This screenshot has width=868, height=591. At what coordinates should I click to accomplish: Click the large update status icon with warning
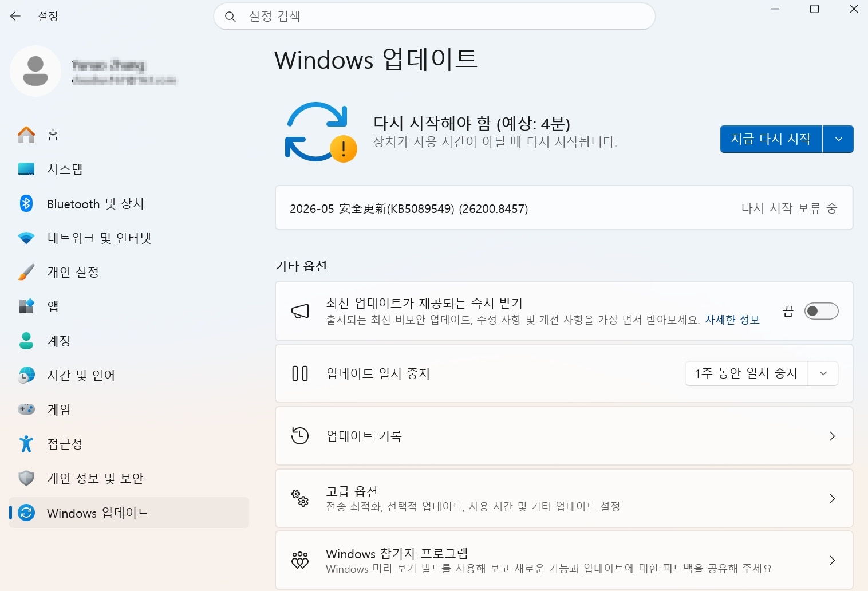click(x=321, y=132)
